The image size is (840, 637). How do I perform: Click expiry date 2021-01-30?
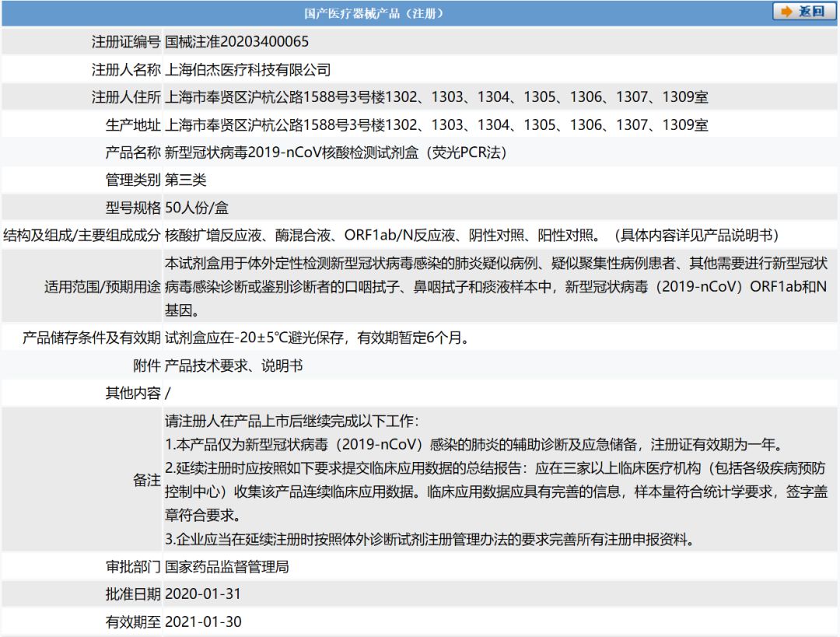pyautogui.click(x=203, y=622)
